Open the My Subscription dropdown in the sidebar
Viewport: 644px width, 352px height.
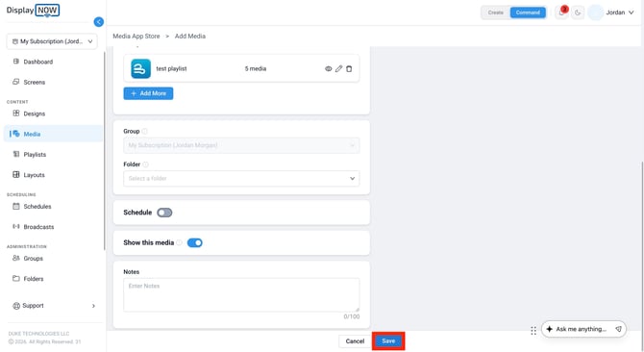point(52,41)
